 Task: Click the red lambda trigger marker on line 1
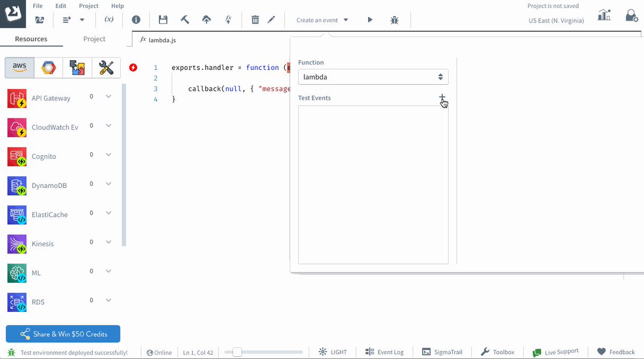(x=134, y=68)
